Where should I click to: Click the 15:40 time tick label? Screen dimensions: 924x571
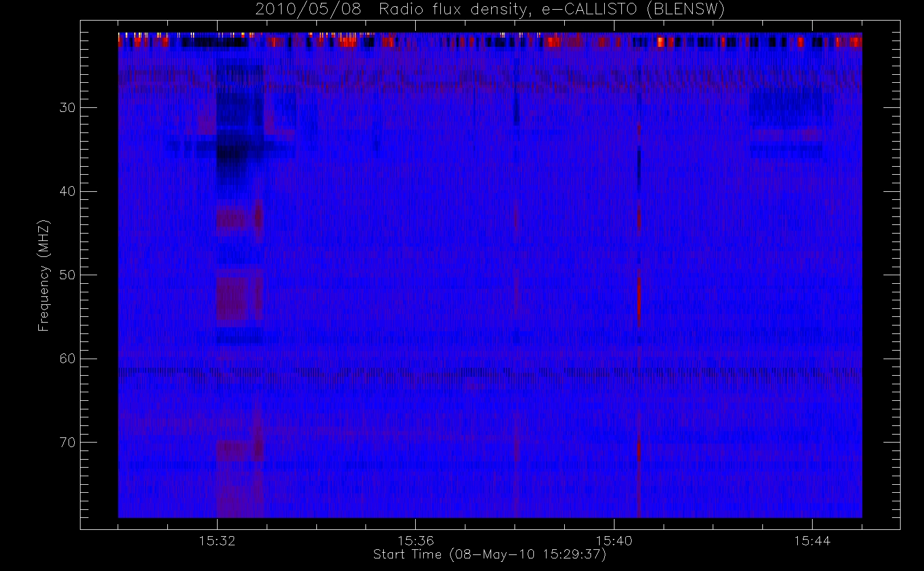(x=614, y=540)
